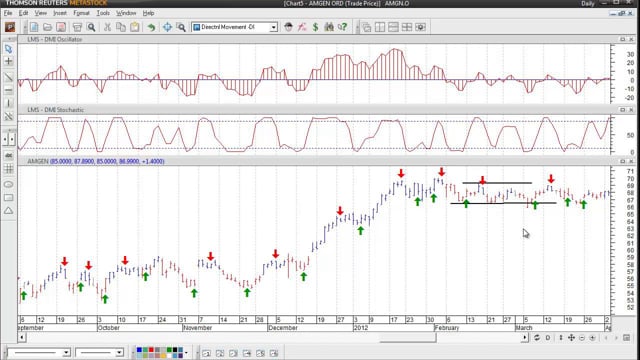Click the AMGEN price pane title
The width and height of the screenshot is (640, 360).
(38, 161)
